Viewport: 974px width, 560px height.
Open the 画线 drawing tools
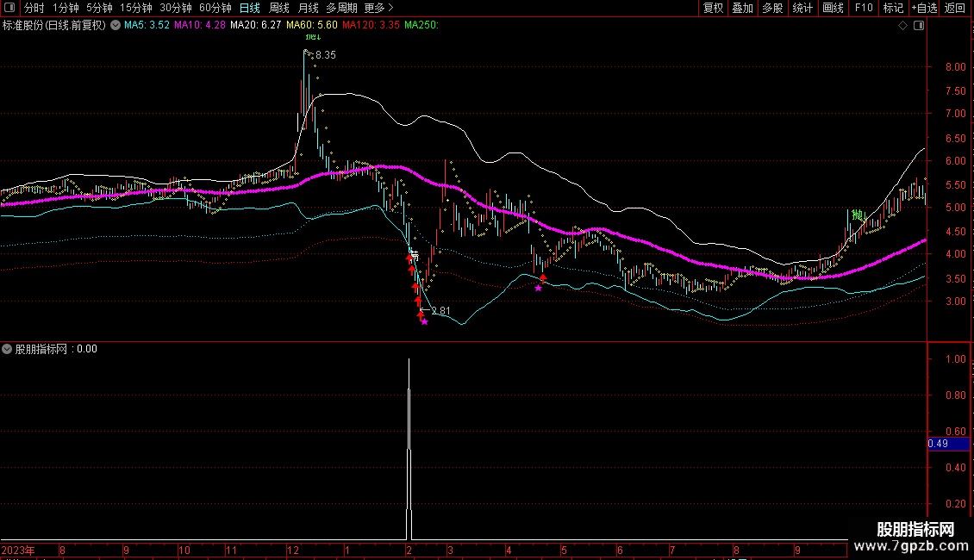click(x=833, y=8)
